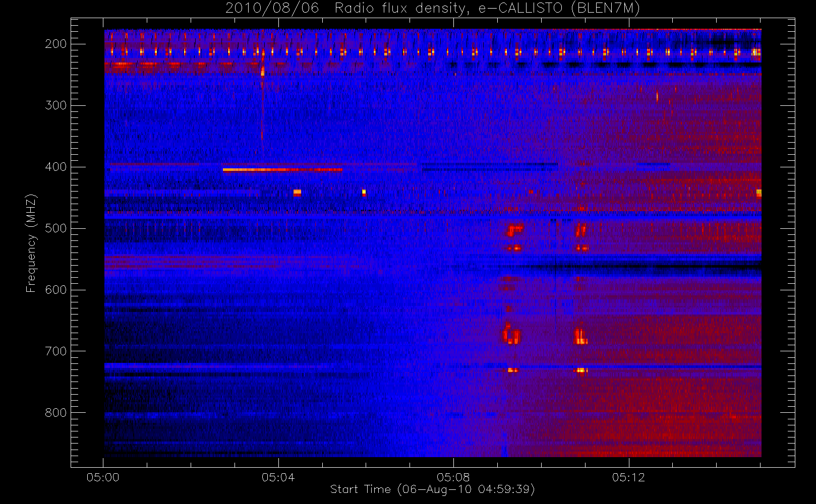Click the 05:00 time tick label
This screenshot has height=504, width=816.
pyautogui.click(x=103, y=477)
